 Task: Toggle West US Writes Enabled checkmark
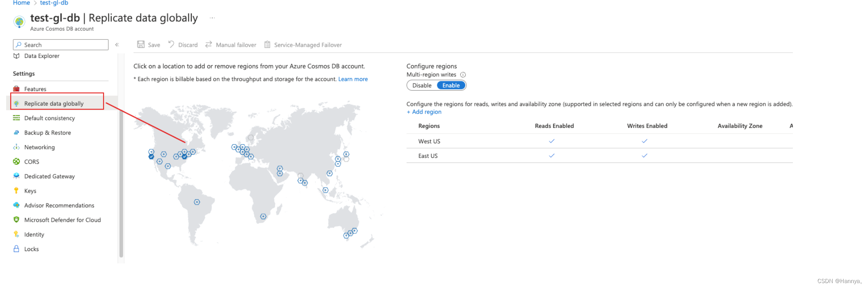(645, 141)
